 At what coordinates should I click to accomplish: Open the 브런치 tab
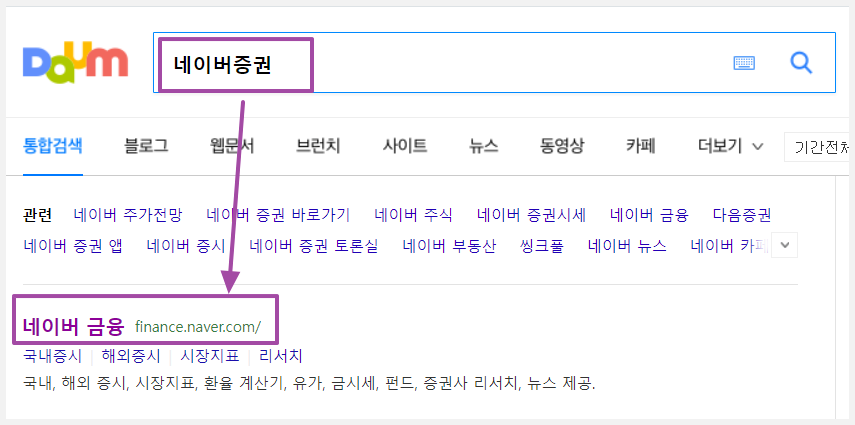[x=318, y=146]
